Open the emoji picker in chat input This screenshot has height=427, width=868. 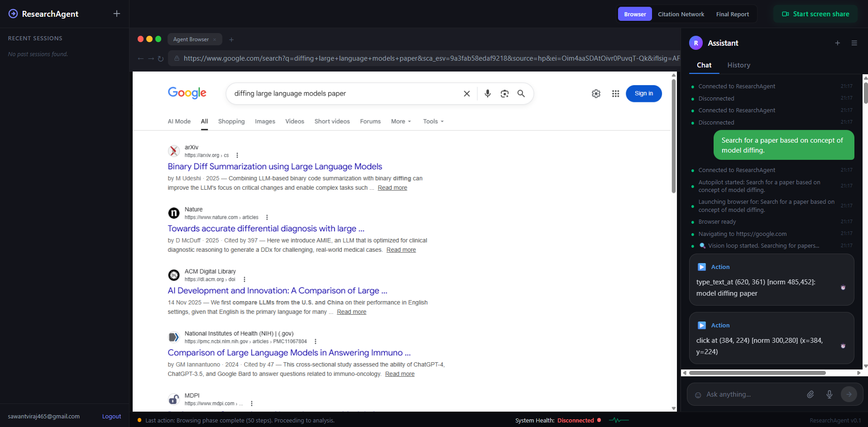tap(698, 395)
